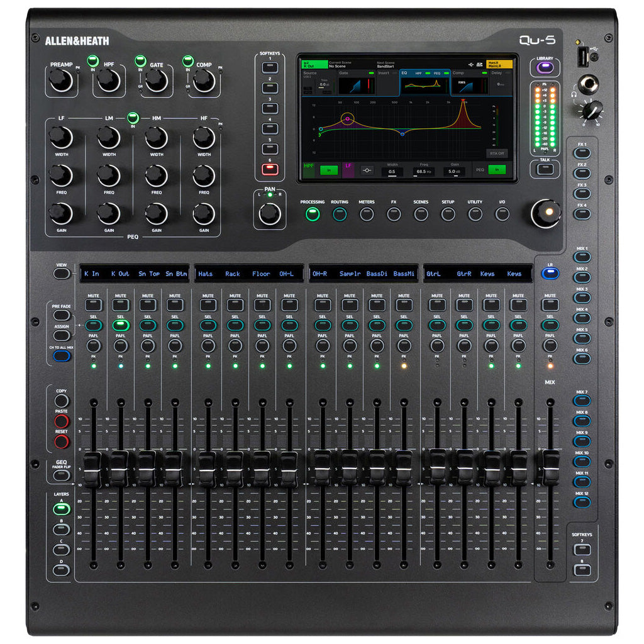Click the View button beside channel displays
Screen dimensions: 644x644
click(x=62, y=274)
